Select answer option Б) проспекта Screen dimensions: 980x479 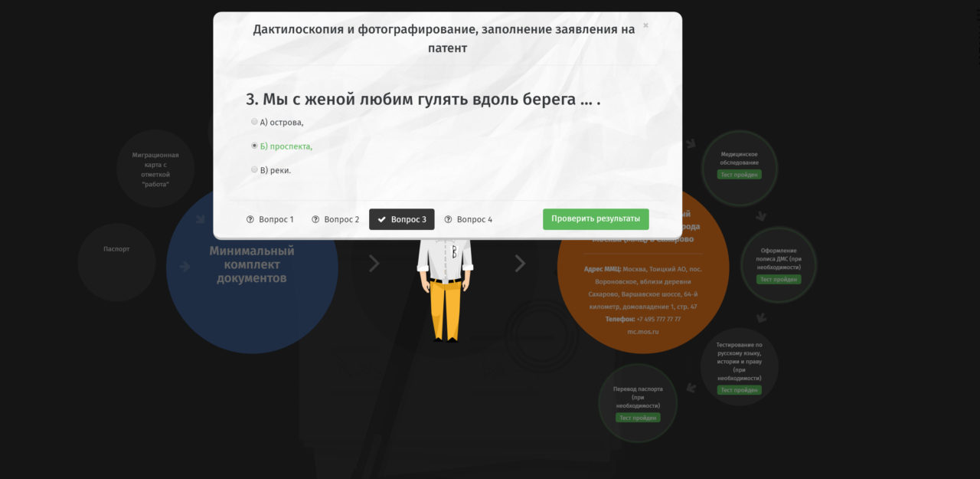[254, 146]
